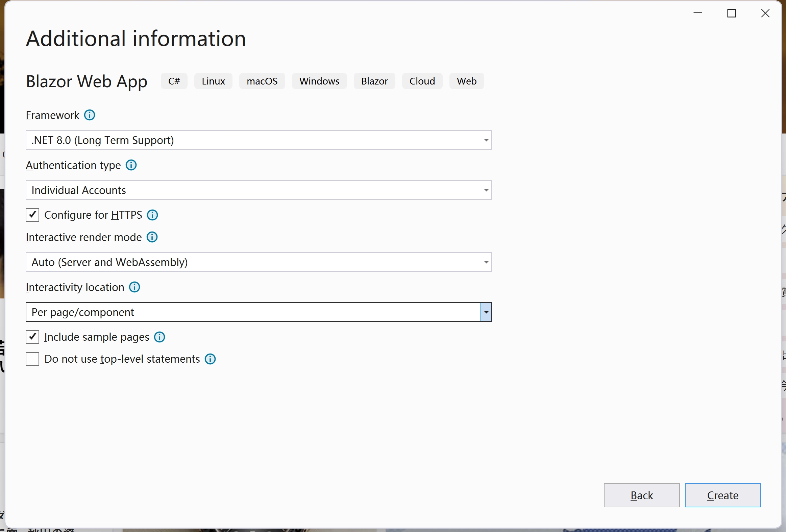Image resolution: width=786 pixels, height=532 pixels.
Task: Click the Interactivity location info icon
Action: [x=134, y=287]
